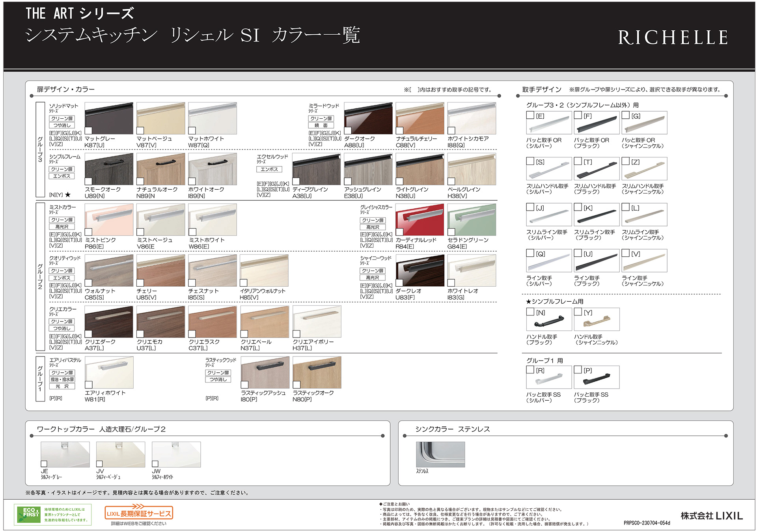Tick the ハンドル取手 [N] black checkbox
This screenshot has width=757, height=532.
pos(530,312)
